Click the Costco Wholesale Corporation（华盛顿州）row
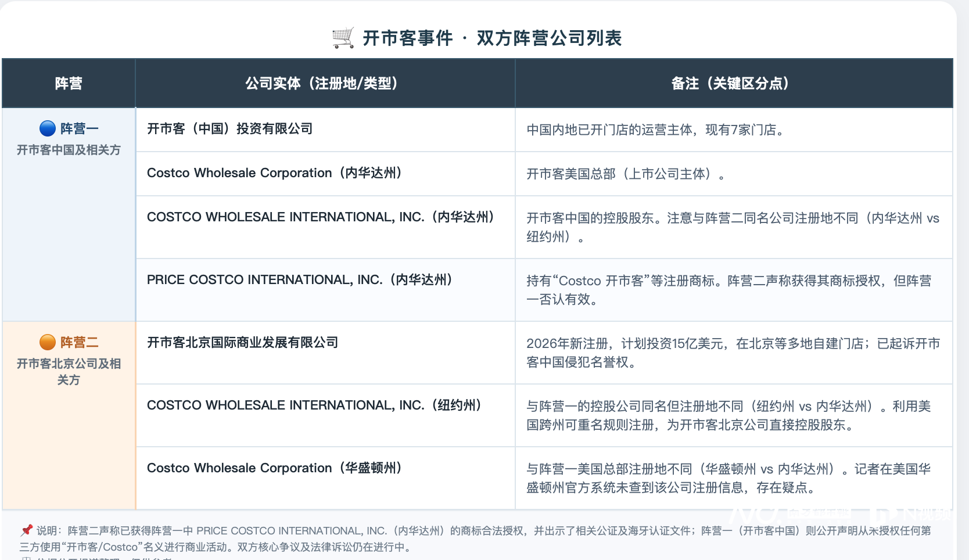Screen dimensions: 969x560 tap(273, 468)
